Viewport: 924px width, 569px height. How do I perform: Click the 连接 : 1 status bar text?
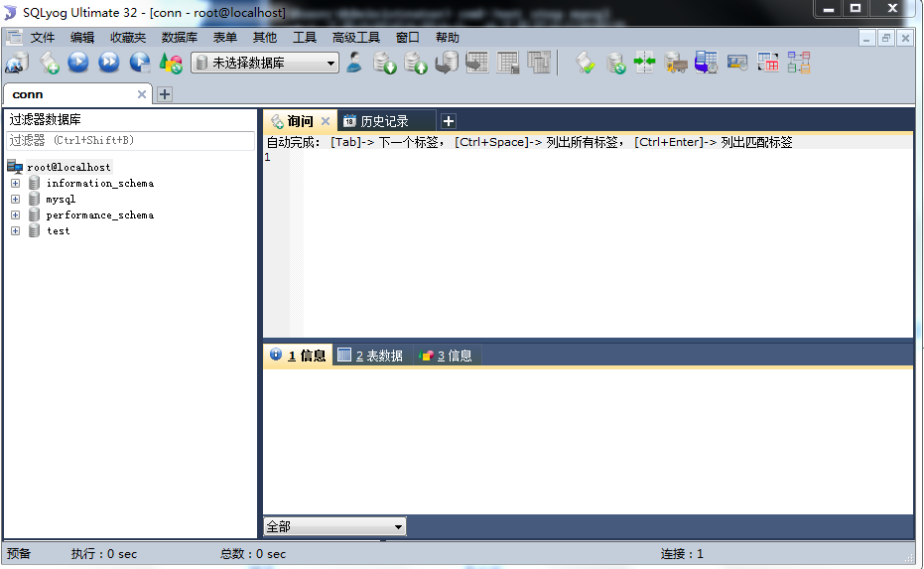click(682, 554)
